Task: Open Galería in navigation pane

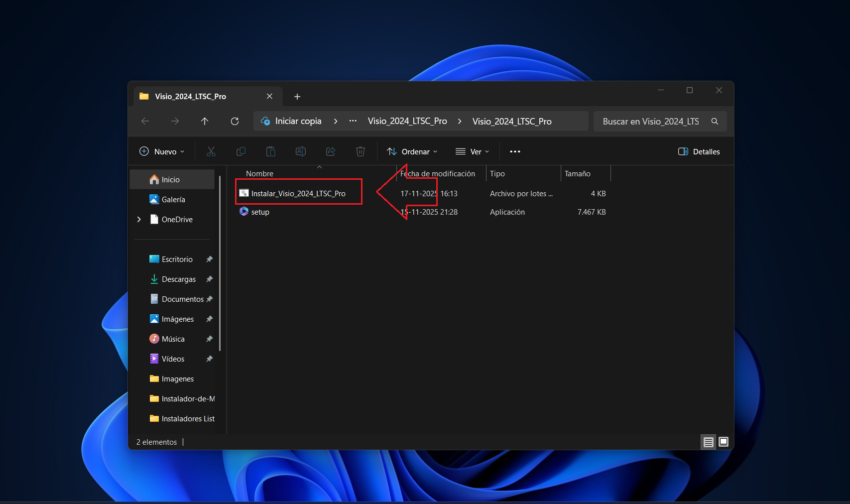Action: [x=172, y=199]
